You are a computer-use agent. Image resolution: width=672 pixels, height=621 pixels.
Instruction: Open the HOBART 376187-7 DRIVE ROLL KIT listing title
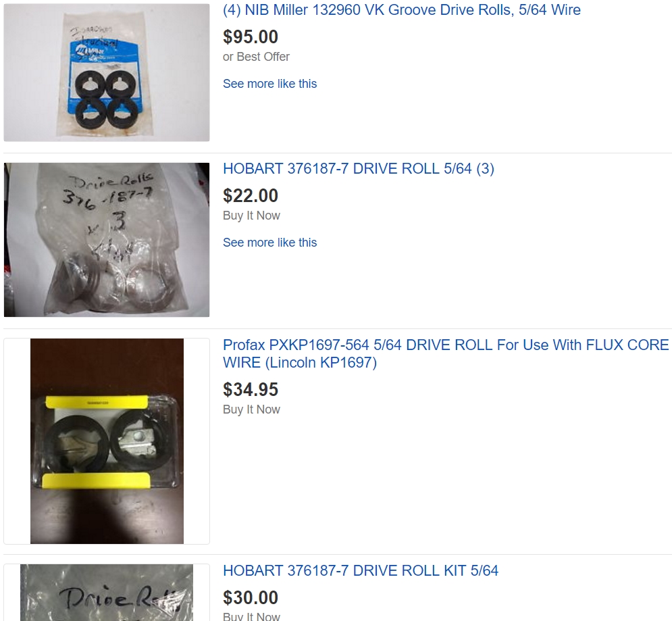[361, 571]
